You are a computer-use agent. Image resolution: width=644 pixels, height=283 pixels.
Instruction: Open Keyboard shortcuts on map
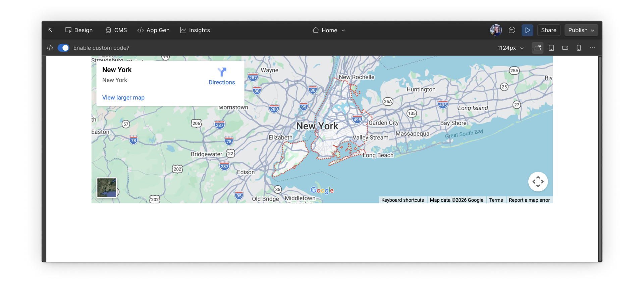(402, 200)
